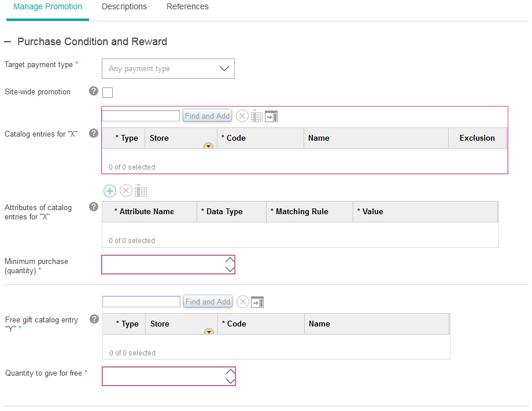
Task: Show help for Attributes of catalog entries
Action: point(94,207)
